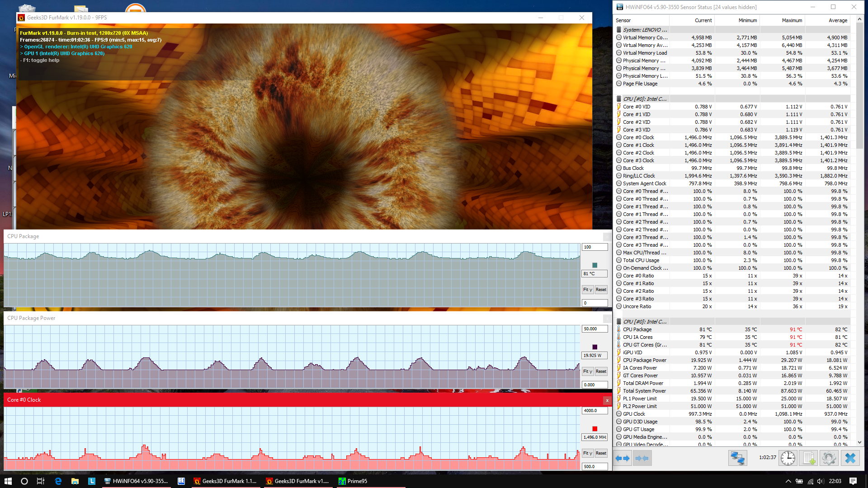Click the CPU Package graph maximum value field
The height and width of the screenshot is (488, 868).
coord(594,247)
